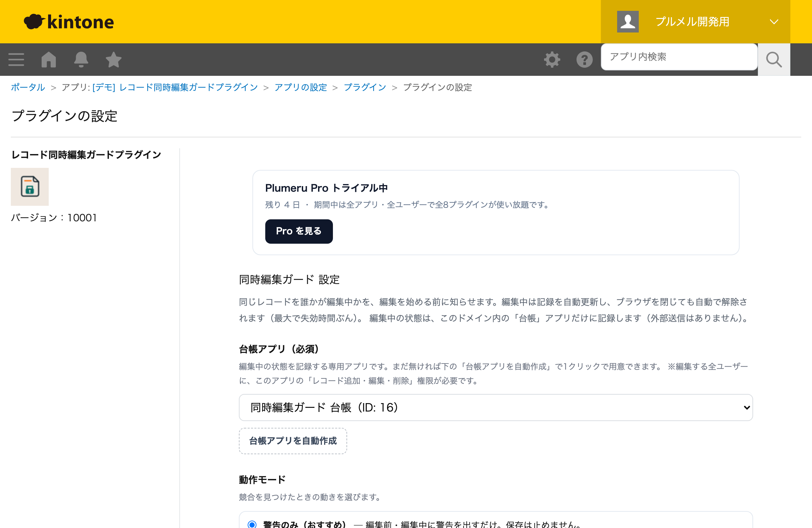The width and height of the screenshot is (812, 528).
Task: Expand the プルメル開発用 account dropdown
Action: coord(695,22)
